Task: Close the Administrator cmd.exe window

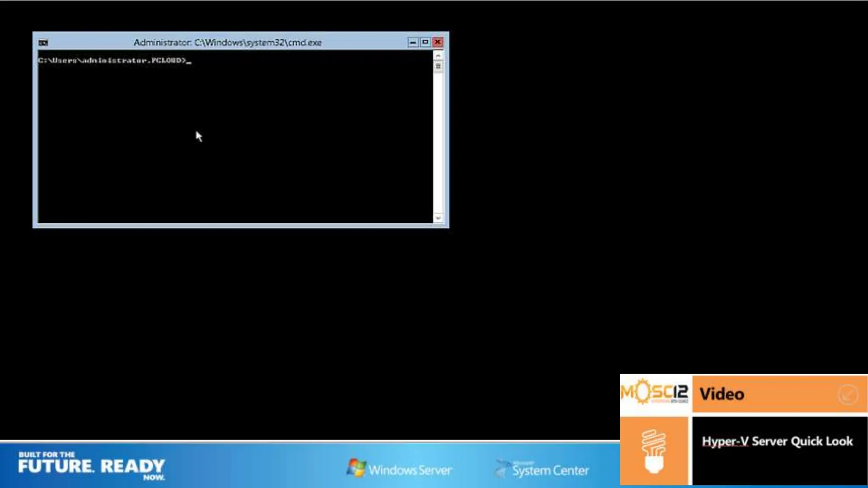Action: (x=438, y=42)
